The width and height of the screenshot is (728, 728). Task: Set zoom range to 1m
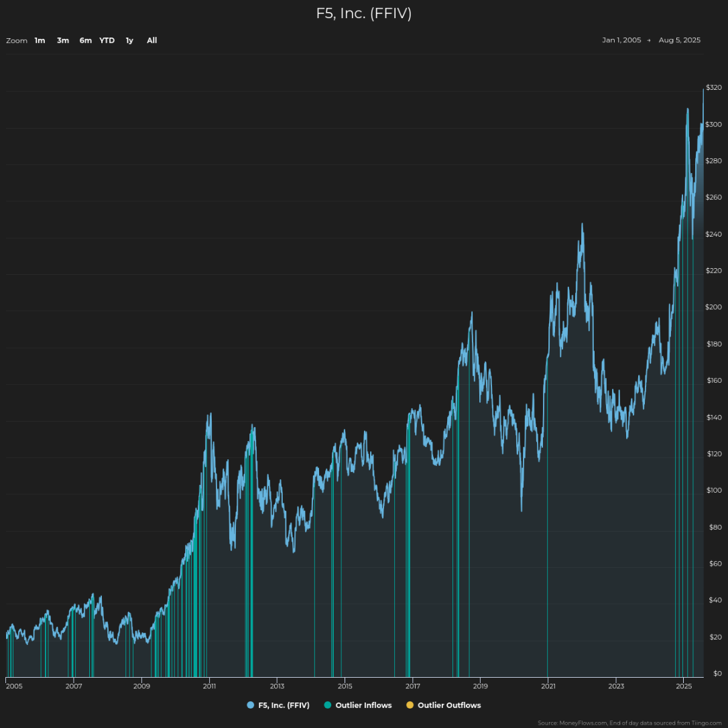[40, 40]
